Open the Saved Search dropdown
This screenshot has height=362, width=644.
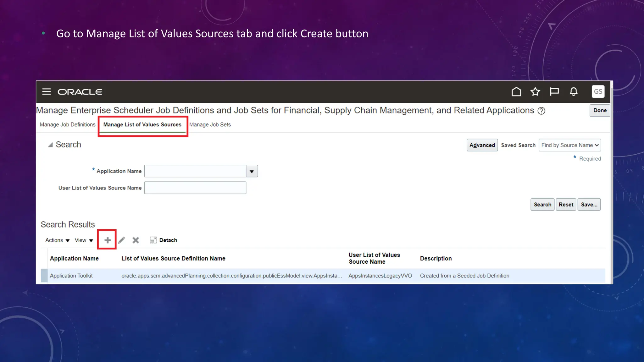[570, 145]
